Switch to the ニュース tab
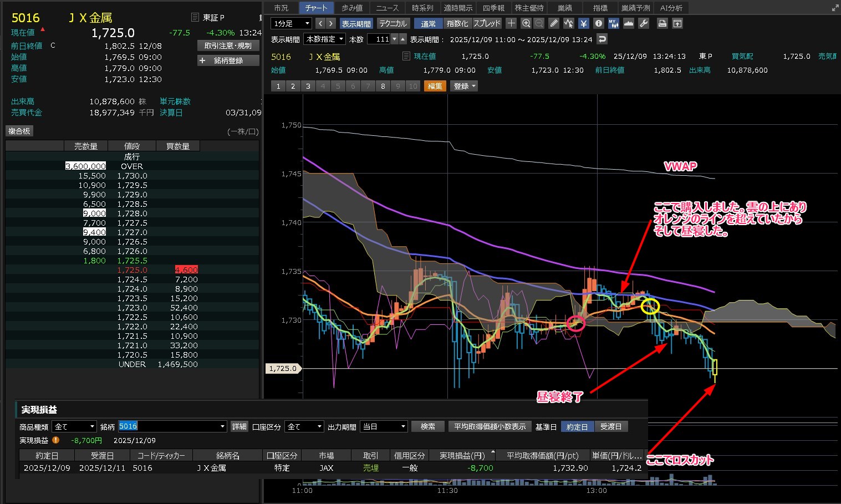The image size is (841, 504). click(387, 8)
